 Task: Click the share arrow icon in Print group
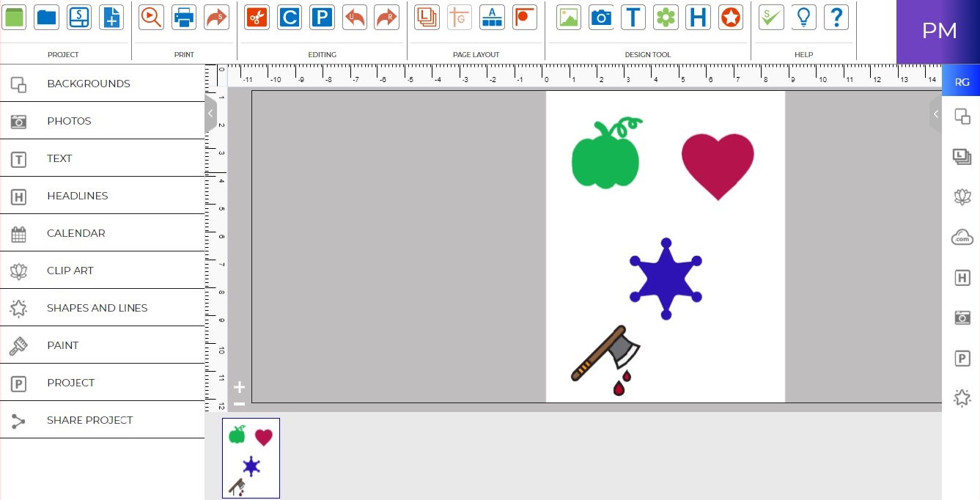point(216,17)
